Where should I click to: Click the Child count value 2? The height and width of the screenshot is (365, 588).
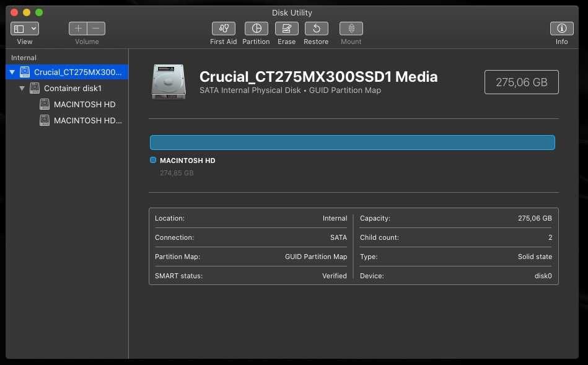tap(550, 237)
